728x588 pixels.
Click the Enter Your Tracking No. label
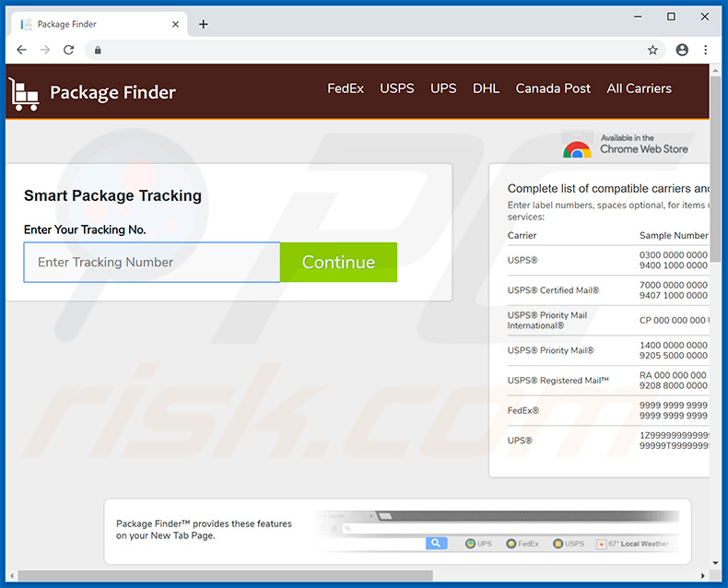[85, 229]
